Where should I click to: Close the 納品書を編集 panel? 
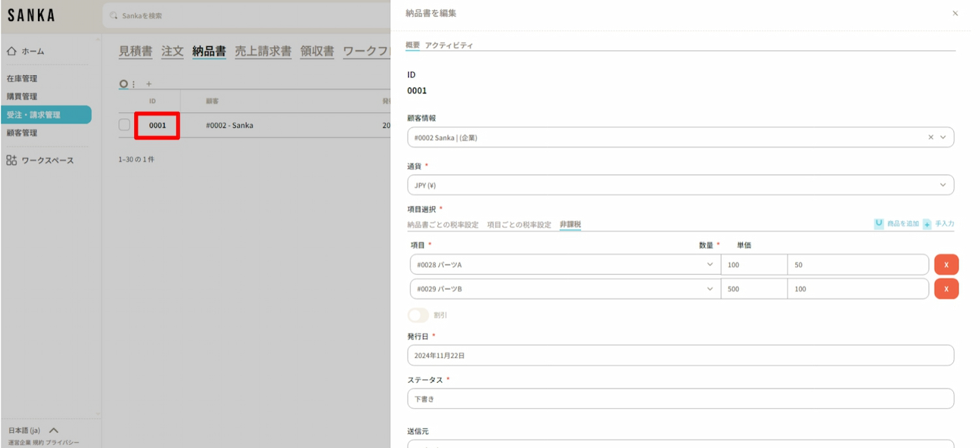955,13
